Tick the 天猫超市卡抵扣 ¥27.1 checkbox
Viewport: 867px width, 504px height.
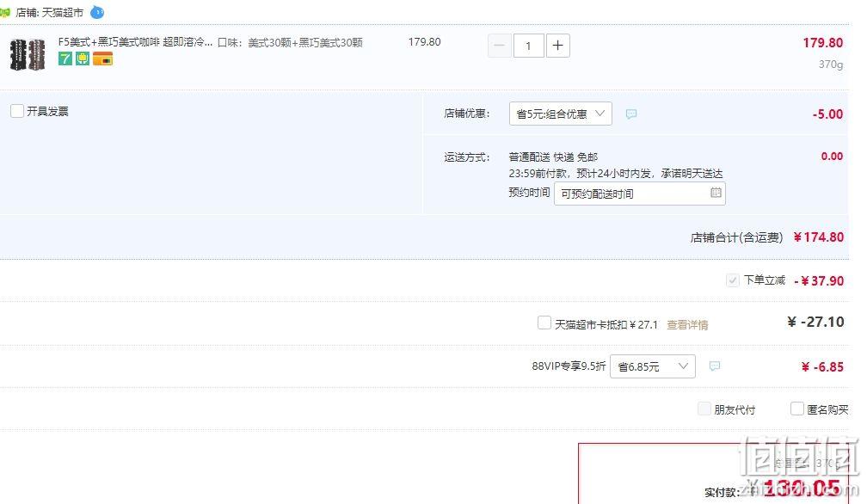[x=544, y=323]
